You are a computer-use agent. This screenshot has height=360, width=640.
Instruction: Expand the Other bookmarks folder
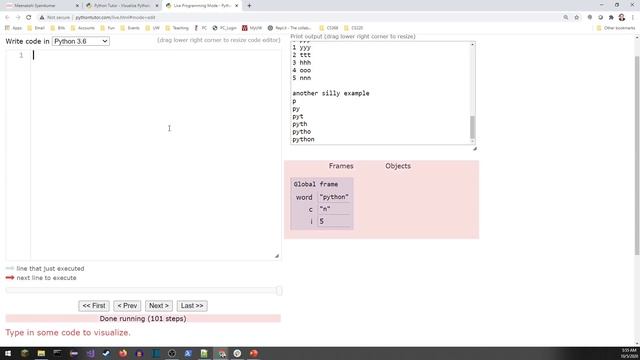tap(616, 28)
